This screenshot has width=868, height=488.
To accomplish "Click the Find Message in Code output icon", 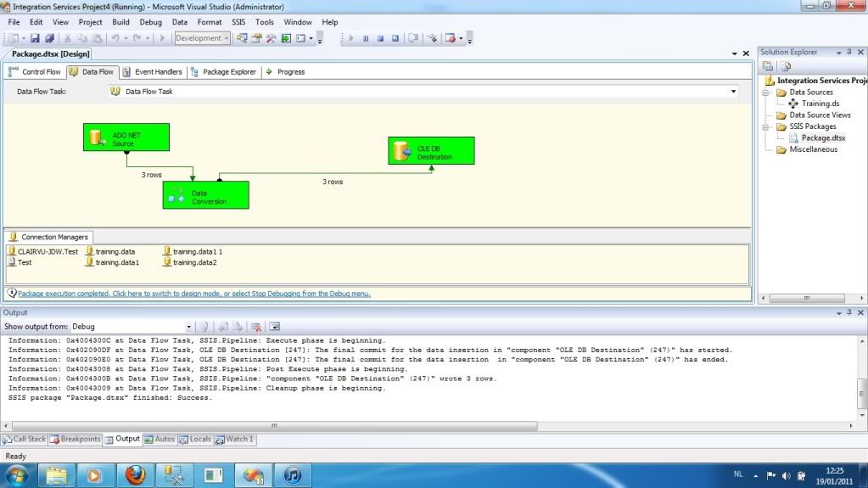I will coord(204,327).
